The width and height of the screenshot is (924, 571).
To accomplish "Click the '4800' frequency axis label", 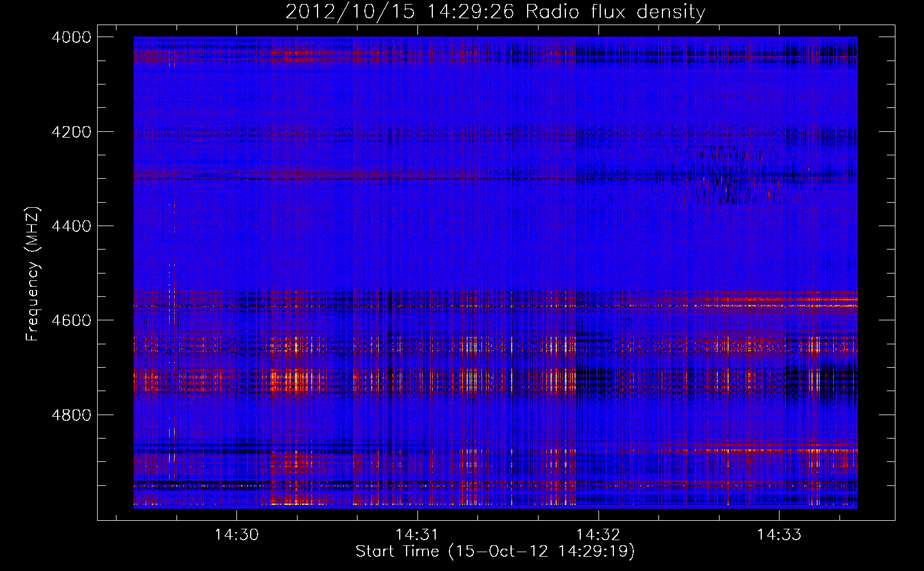I will tap(71, 415).
